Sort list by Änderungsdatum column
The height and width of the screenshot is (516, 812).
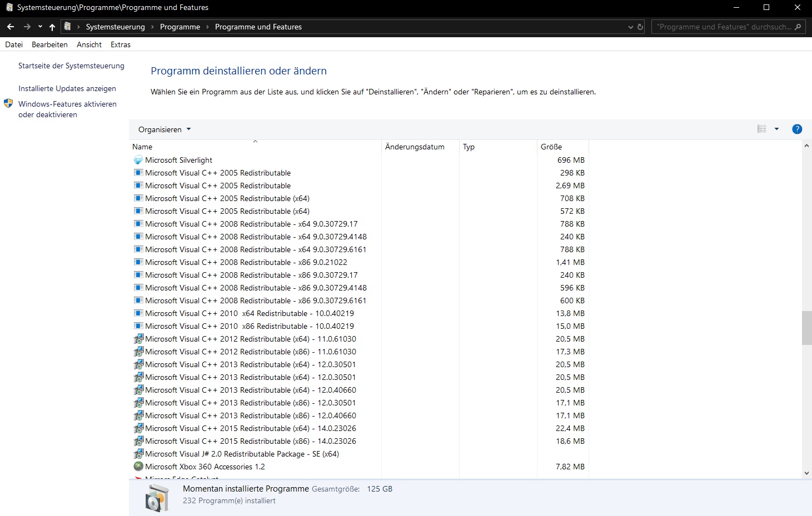(x=420, y=147)
